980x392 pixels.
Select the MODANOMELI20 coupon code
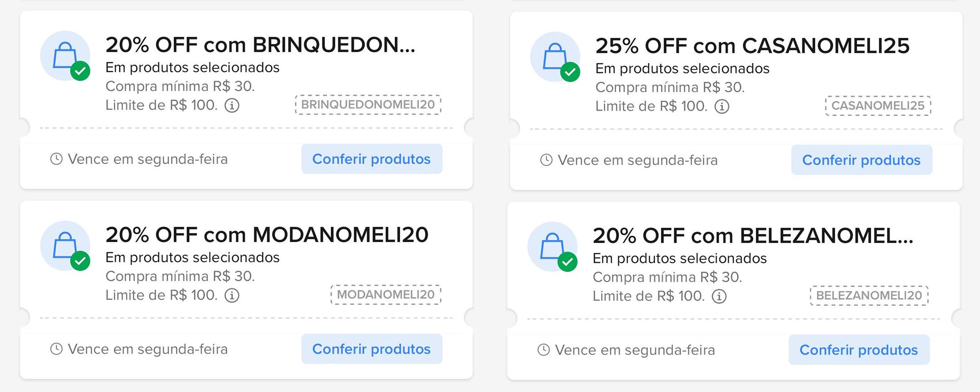pos(385,294)
